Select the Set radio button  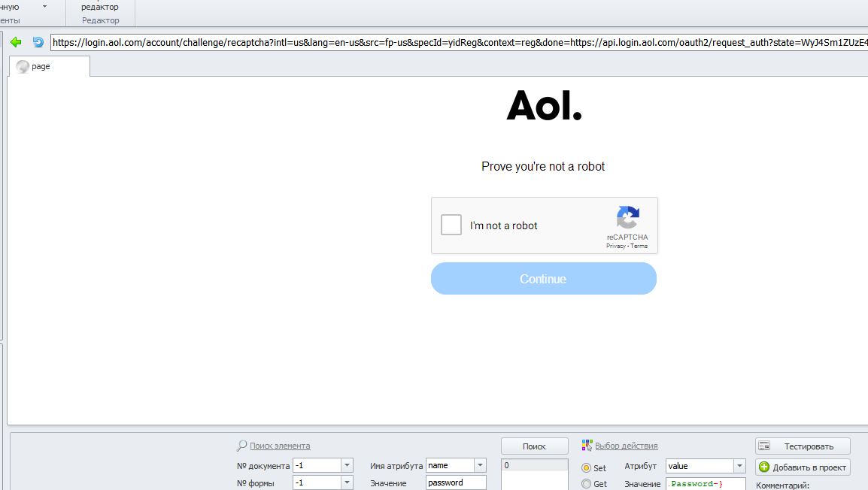[x=586, y=468]
